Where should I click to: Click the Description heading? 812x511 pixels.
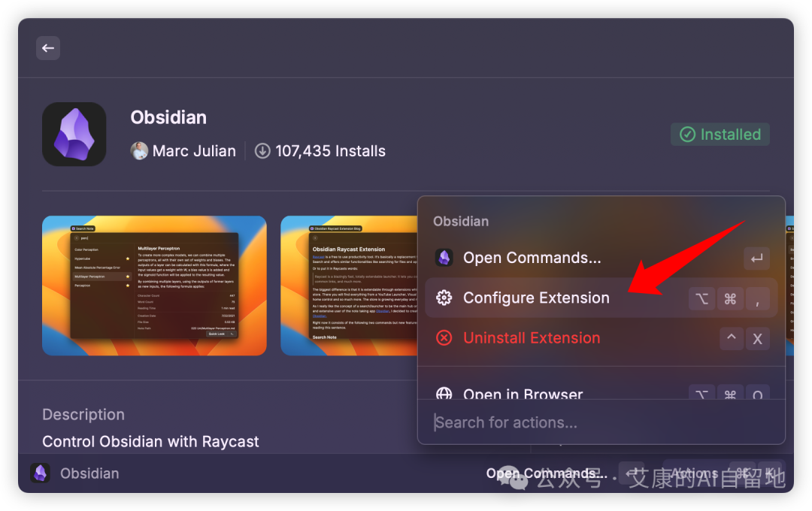83,414
